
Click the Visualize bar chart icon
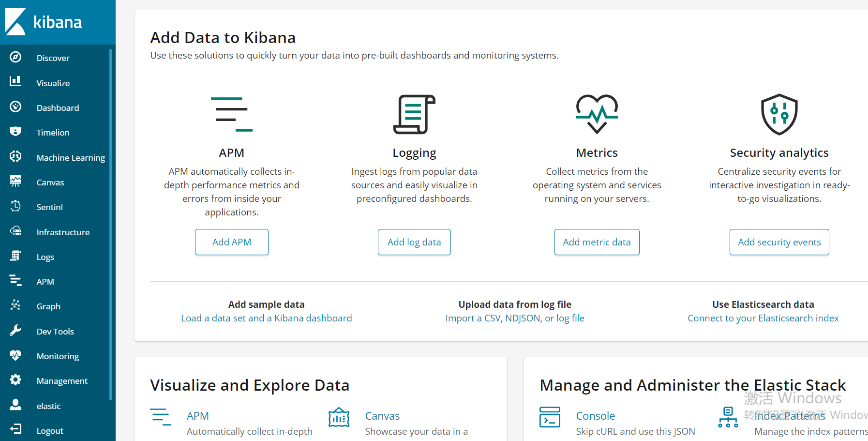click(x=15, y=81)
